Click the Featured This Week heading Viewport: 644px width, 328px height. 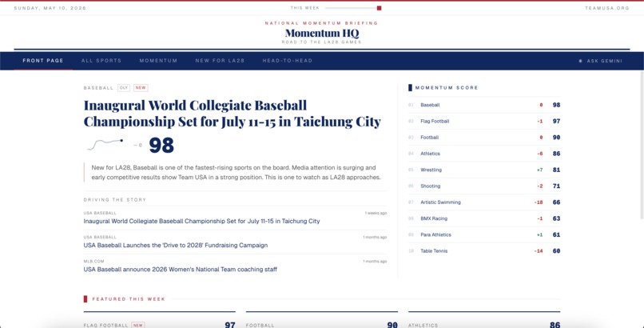point(129,299)
